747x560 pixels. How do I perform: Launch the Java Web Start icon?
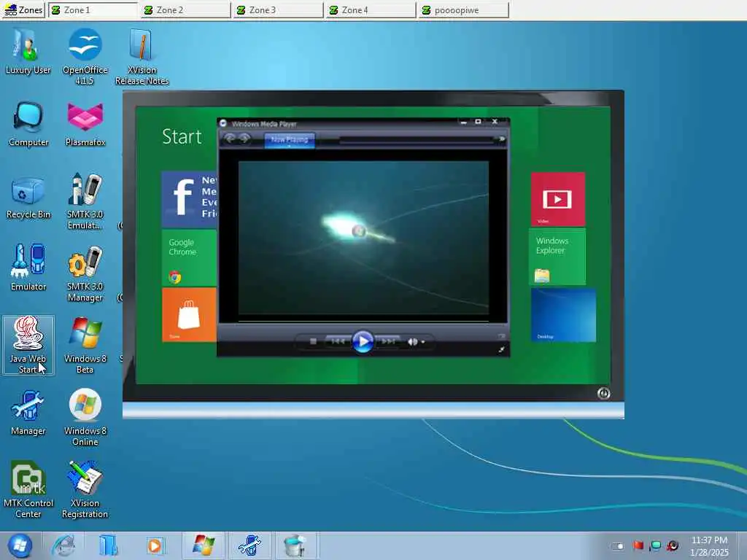[28, 345]
